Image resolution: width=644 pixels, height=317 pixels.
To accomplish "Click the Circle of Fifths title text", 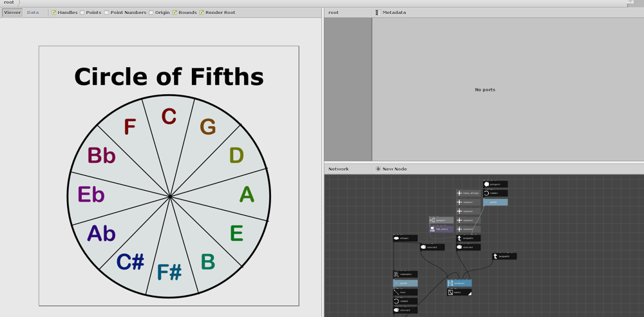I will pos(169,77).
